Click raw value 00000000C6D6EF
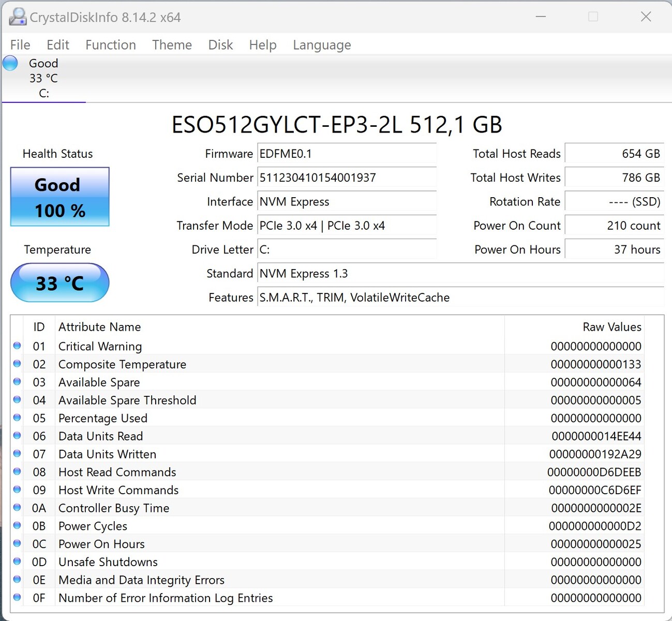Viewport: 672px width, 621px height. tap(595, 490)
